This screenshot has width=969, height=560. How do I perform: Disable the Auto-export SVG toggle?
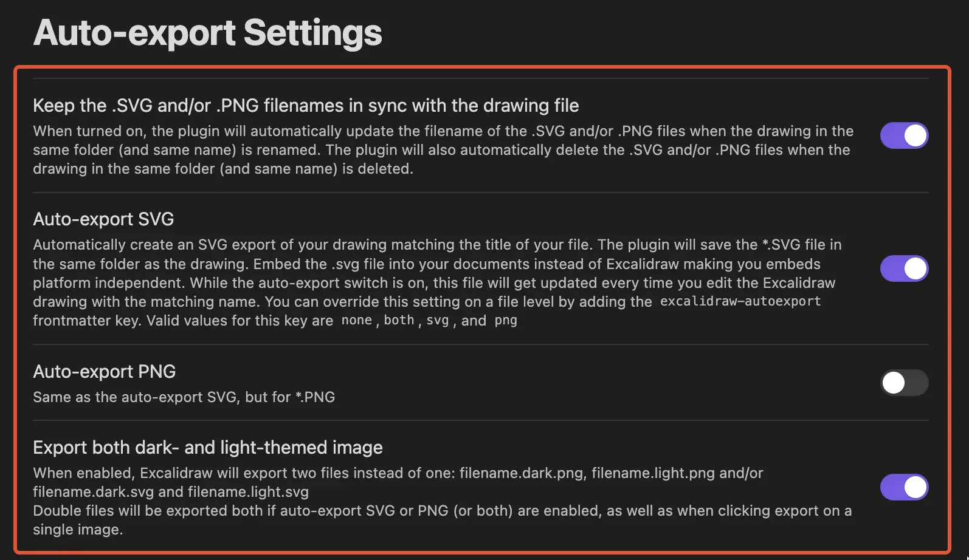coord(904,268)
